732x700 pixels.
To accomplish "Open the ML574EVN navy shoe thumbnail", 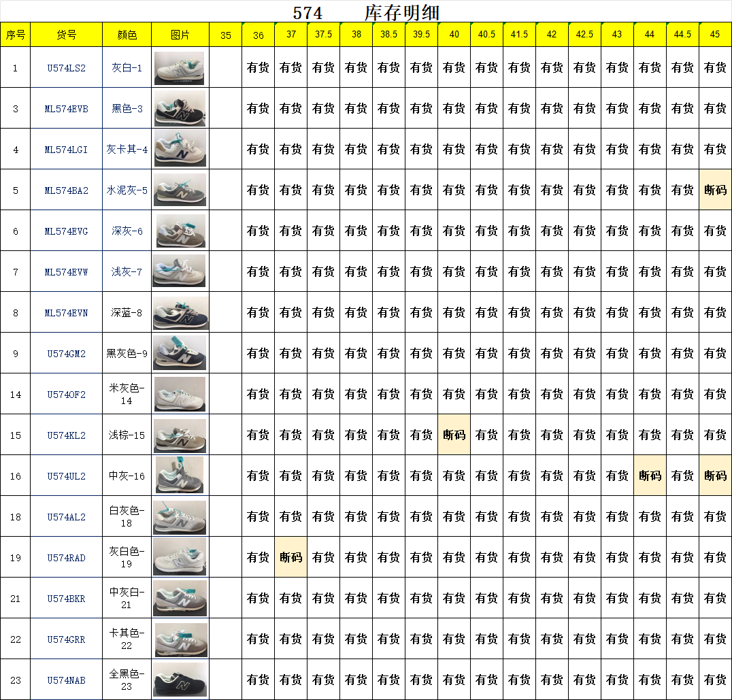I will click(181, 313).
